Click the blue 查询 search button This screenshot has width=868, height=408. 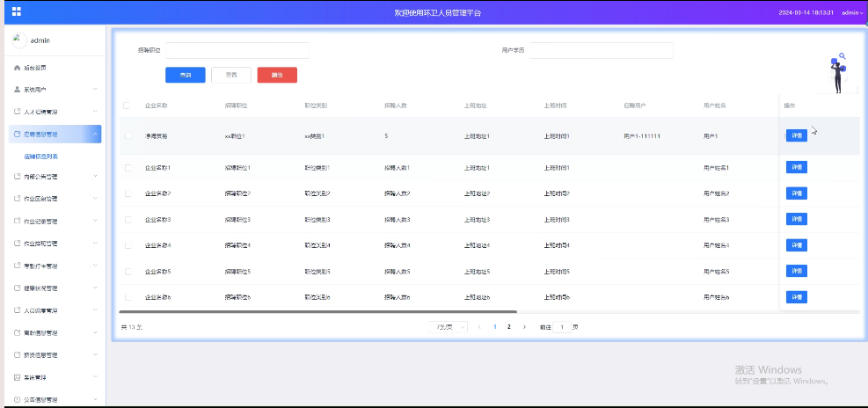[x=186, y=75]
